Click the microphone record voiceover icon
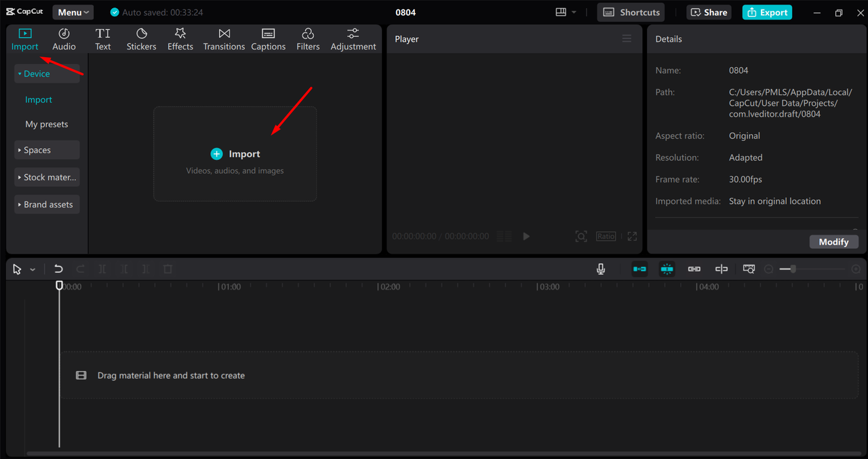This screenshot has height=459, width=868. coord(601,269)
